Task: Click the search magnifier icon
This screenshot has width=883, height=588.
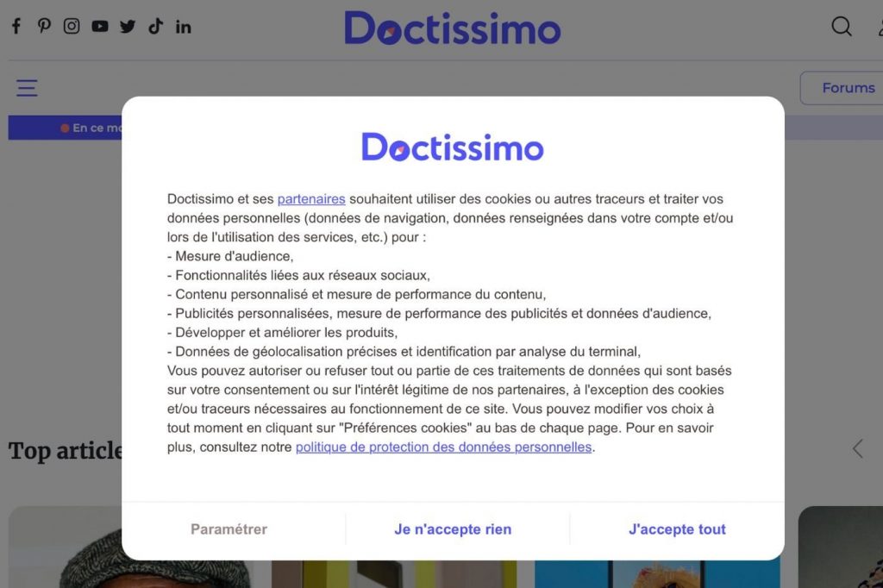Action: click(x=842, y=27)
